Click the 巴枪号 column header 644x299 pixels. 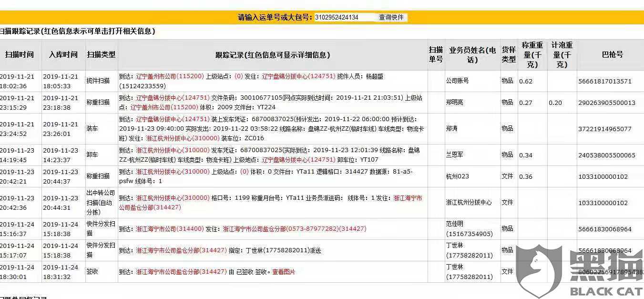(612, 55)
